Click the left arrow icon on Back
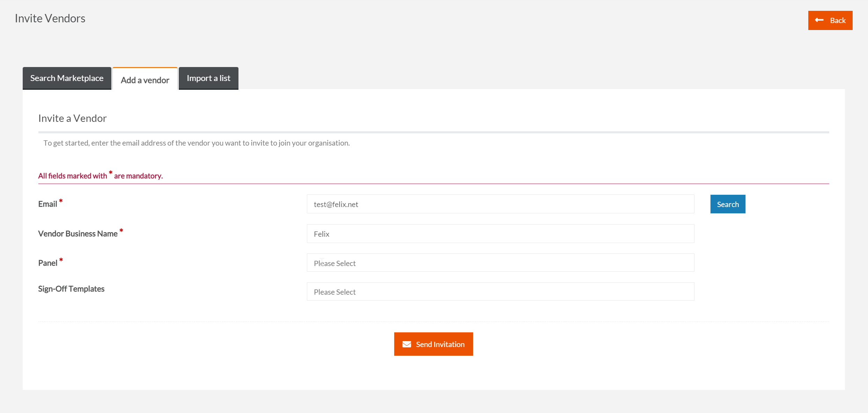This screenshot has width=868, height=413. [819, 20]
